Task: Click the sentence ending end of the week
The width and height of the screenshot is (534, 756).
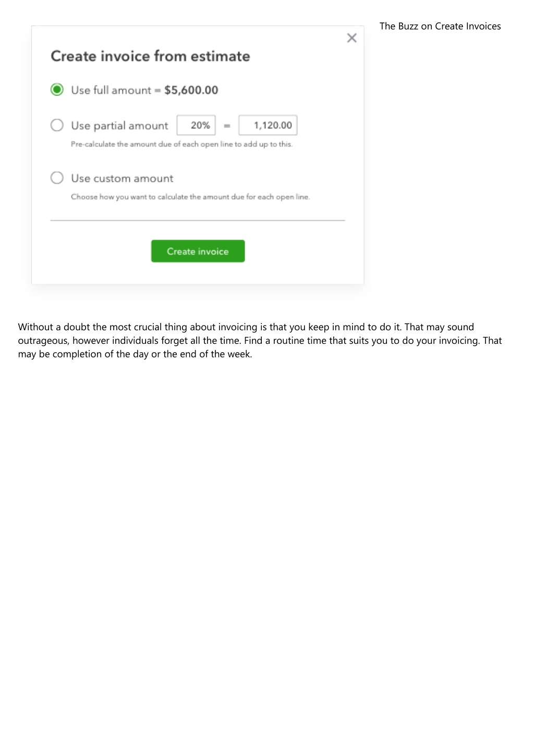Action: 135,354
